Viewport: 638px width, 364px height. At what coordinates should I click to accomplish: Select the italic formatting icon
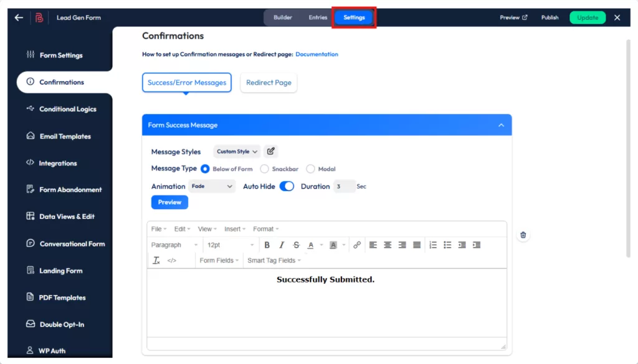[281, 245]
